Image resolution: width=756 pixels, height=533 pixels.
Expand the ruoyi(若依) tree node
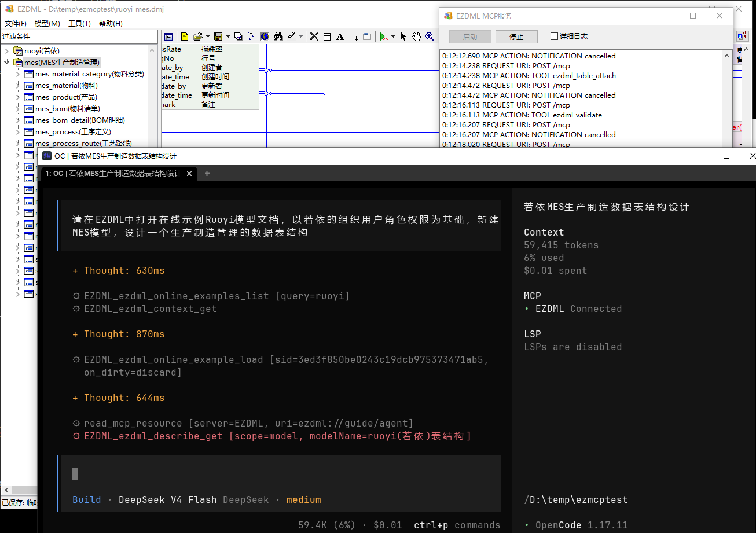pyautogui.click(x=8, y=51)
